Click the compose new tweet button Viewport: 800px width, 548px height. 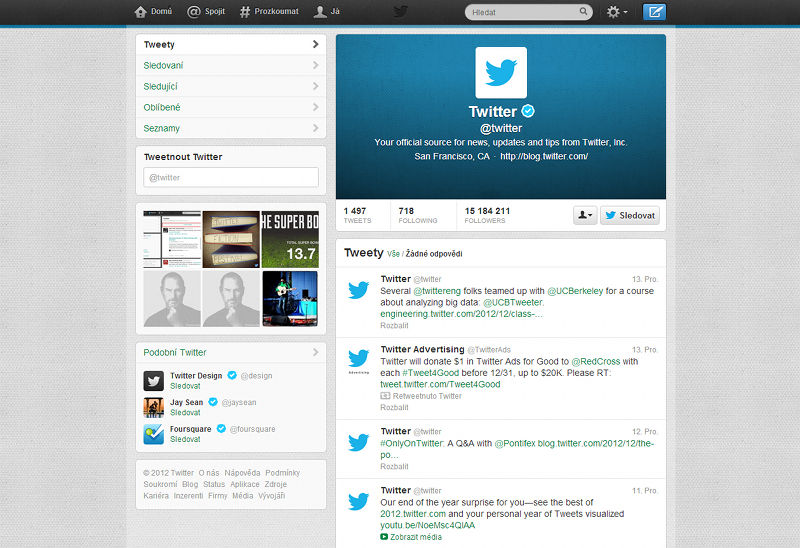coord(654,12)
